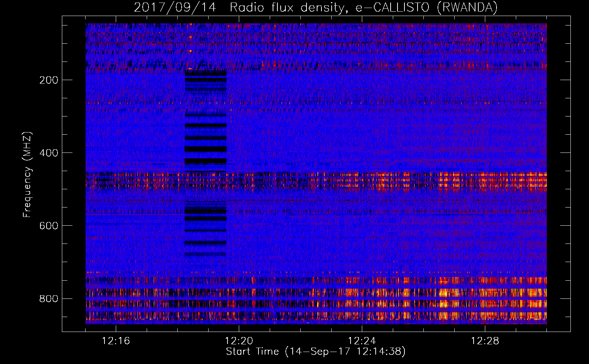589x364 pixels.
Task: Click the 12:16 time tick label
Action: point(116,341)
